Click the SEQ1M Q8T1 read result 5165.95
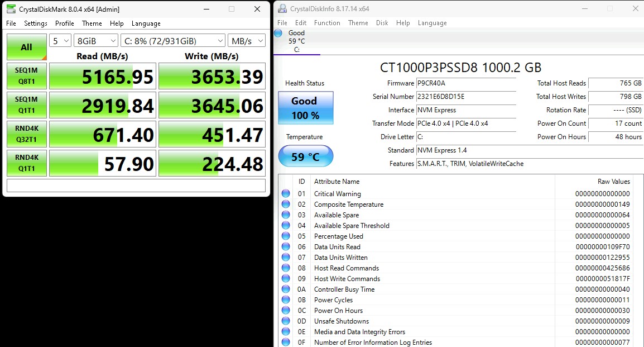The image size is (644, 347). pyautogui.click(x=103, y=76)
